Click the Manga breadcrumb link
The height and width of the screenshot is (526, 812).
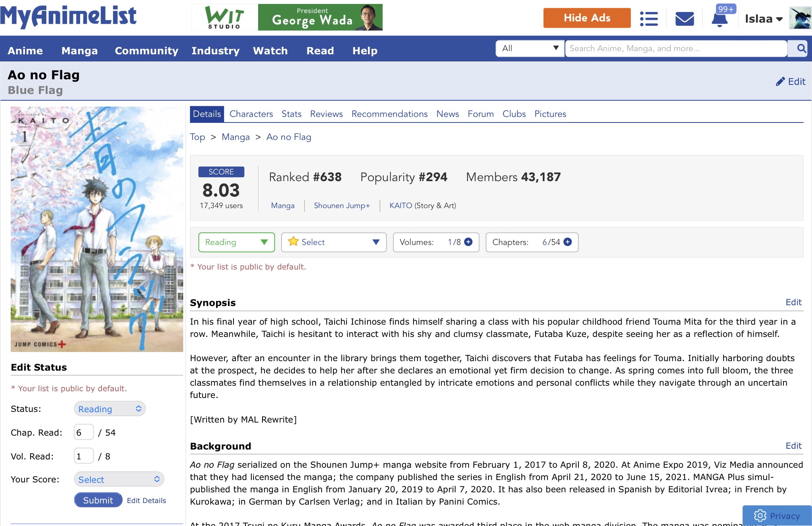(x=236, y=137)
